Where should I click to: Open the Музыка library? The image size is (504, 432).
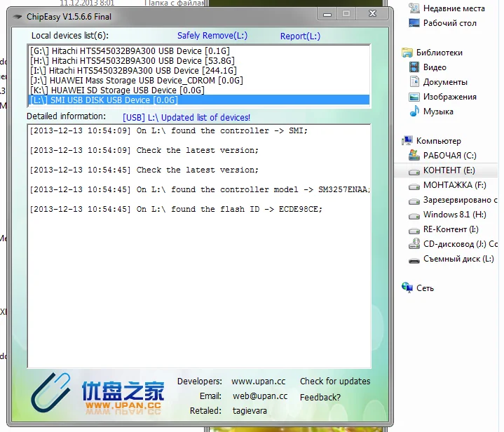point(438,112)
